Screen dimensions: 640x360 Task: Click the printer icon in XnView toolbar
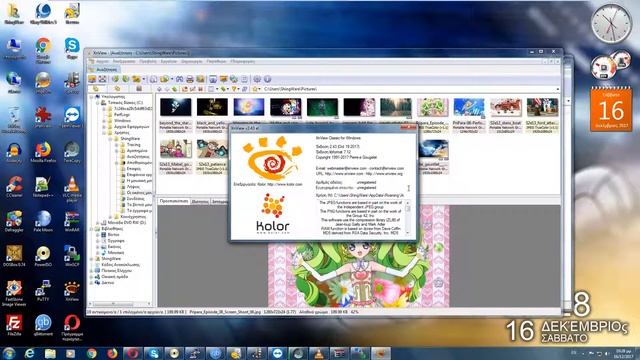[x=190, y=79]
